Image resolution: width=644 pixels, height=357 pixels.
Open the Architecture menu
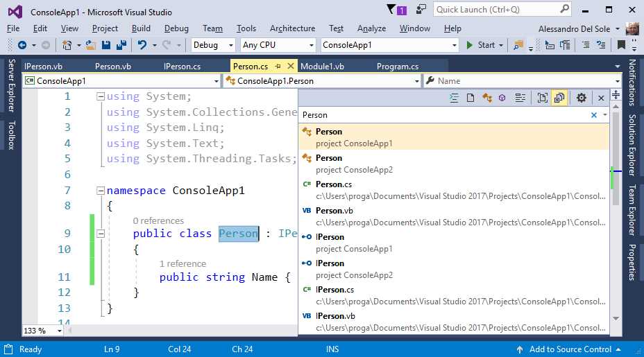(x=292, y=28)
